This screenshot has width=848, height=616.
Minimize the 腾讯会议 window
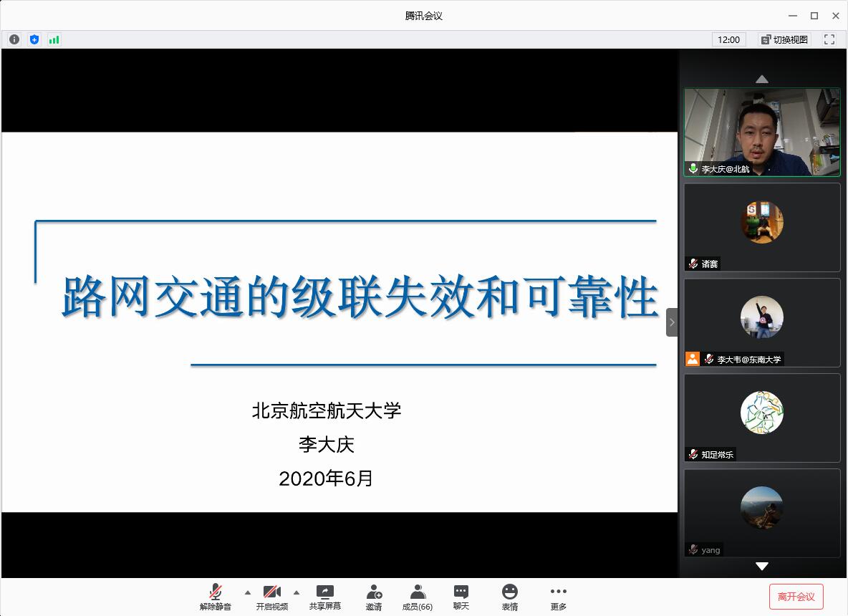793,16
